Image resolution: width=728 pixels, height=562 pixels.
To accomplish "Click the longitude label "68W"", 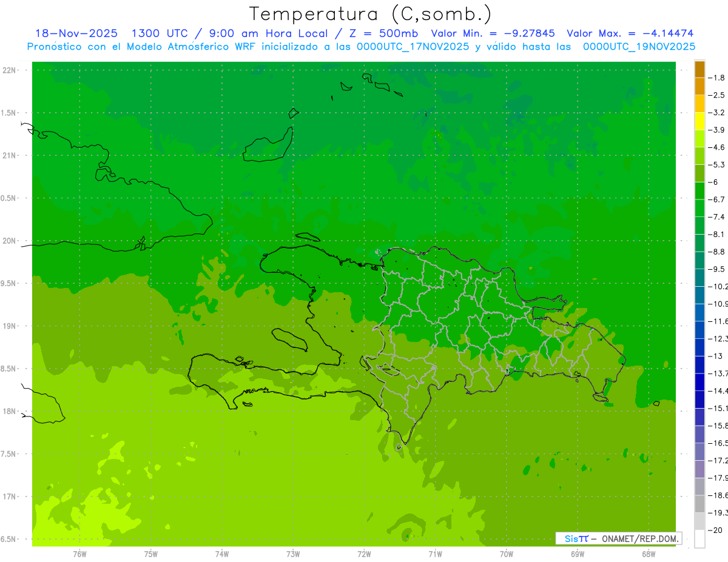I will point(649,554).
